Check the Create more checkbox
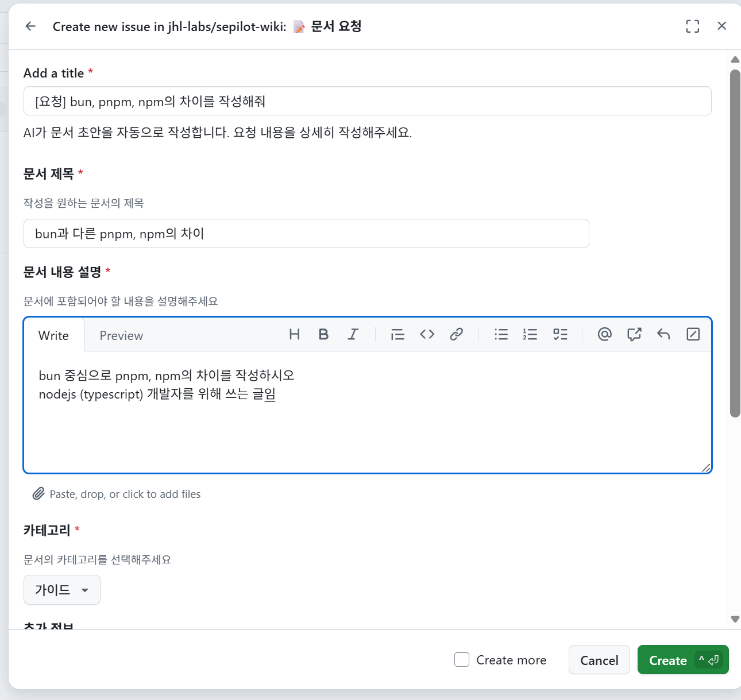The width and height of the screenshot is (741, 700). 462,660
